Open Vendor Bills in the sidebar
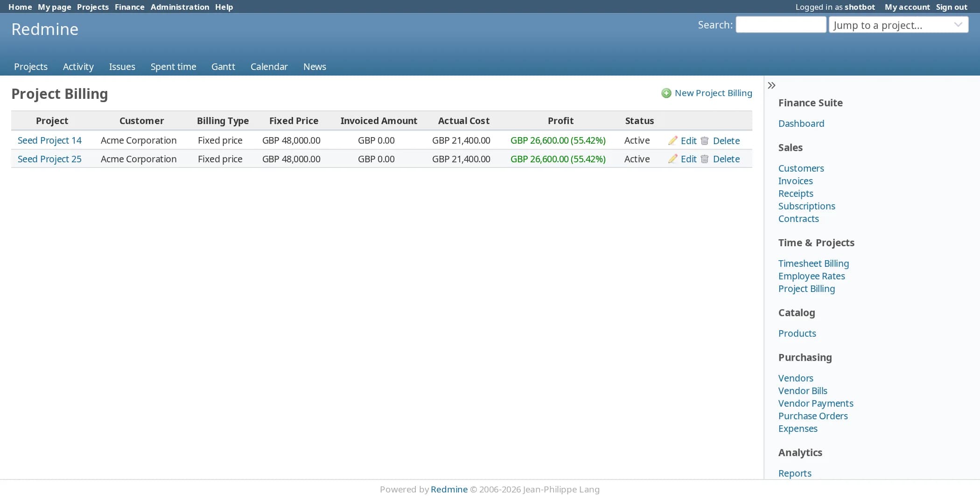Screen dimensions: 980x499 tap(803, 391)
